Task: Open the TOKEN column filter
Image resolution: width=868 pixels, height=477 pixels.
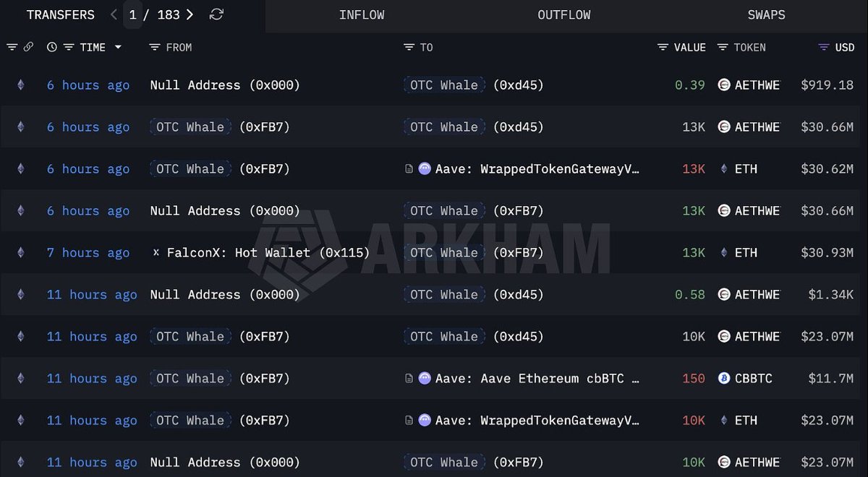Action: [723, 47]
